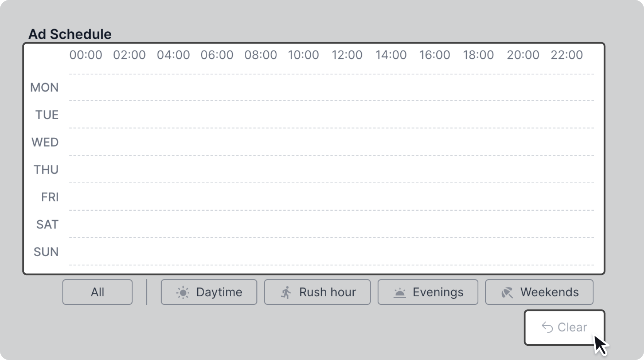Click the 18:00 column header

[x=478, y=55]
